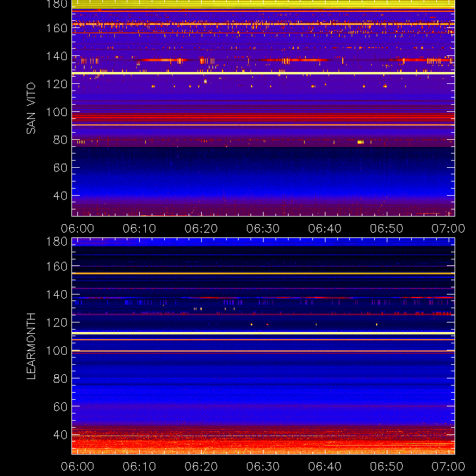The width and height of the screenshot is (476, 476).
Task: Click 06:40 time label below Learmonth plot
Action: tap(325, 466)
